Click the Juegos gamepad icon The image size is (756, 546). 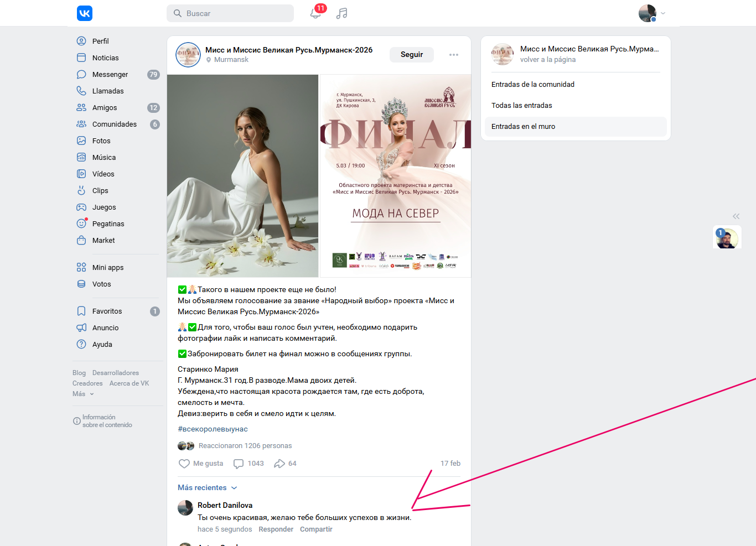tap(81, 207)
